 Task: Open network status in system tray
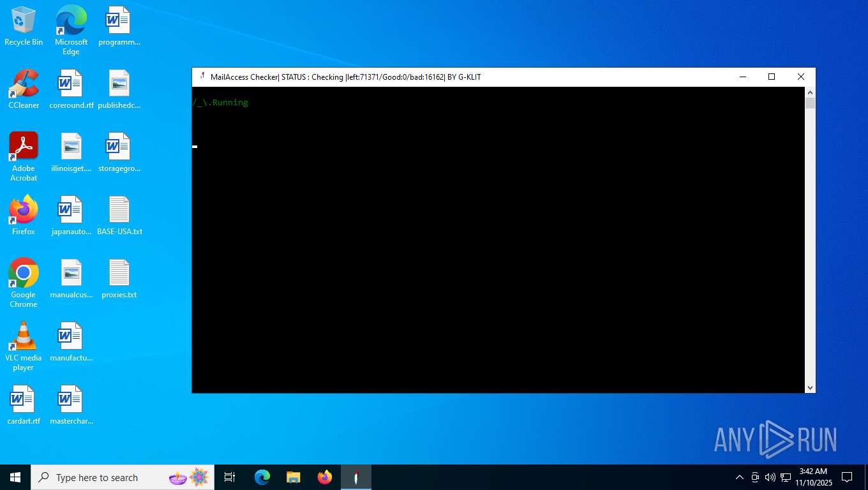(786, 477)
